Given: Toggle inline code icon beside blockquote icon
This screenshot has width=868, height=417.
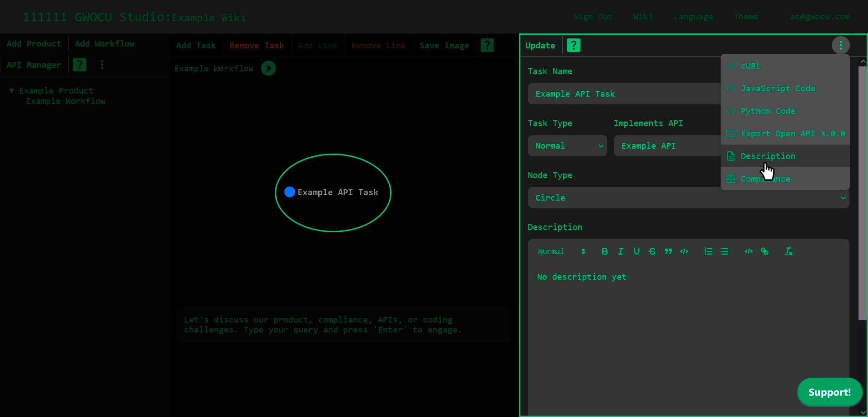Looking at the screenshot, I should (684, 251).
